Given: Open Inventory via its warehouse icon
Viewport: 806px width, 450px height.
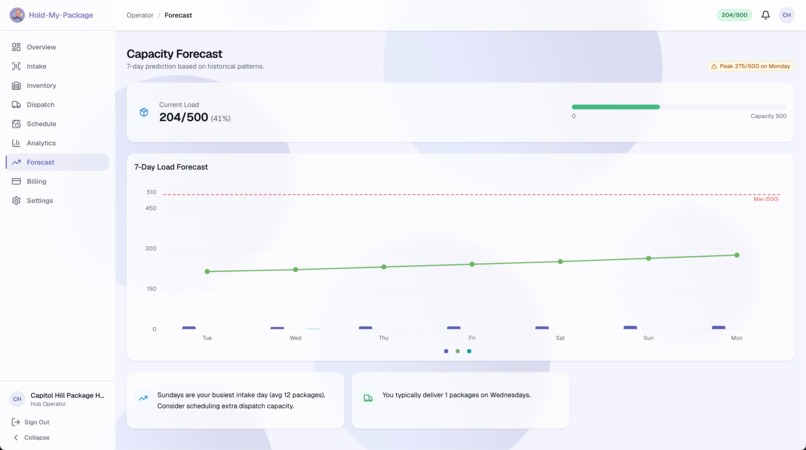Looking at the screenshot, I should click(x=16, y=85).
